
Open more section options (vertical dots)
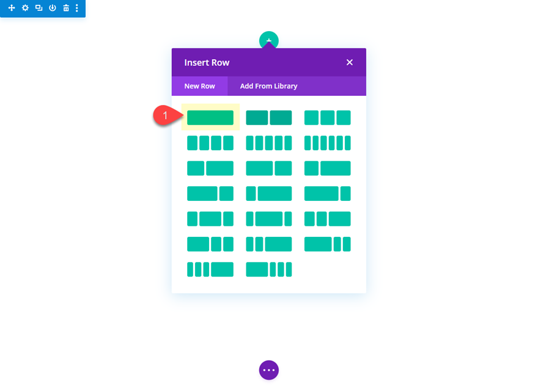(77, 8)
